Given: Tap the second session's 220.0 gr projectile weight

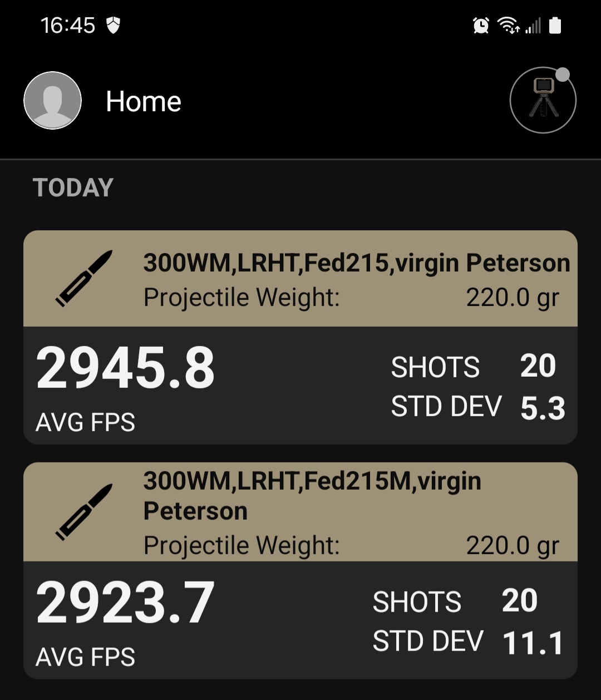Looking at the screenshot, I should 512,546.
